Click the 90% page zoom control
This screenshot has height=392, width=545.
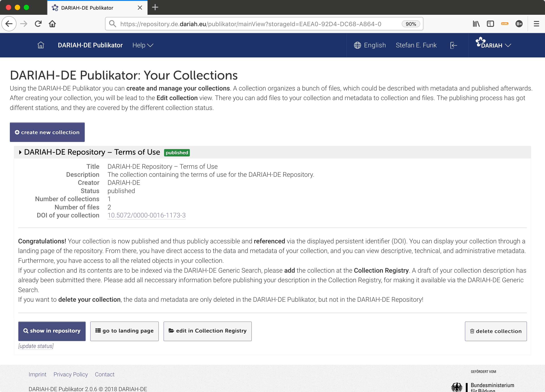(411, 23)
